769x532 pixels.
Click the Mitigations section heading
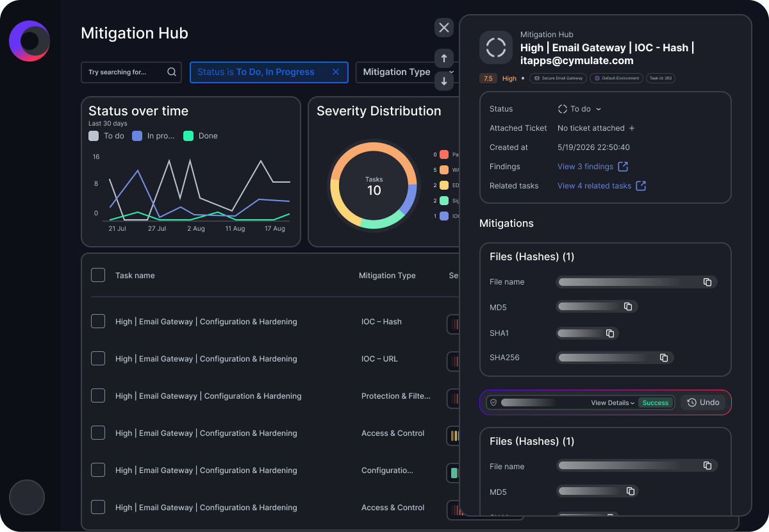pyautogui.click(x=506, y=224)
